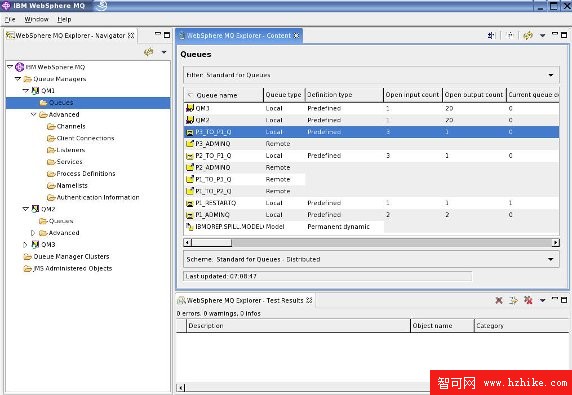
Task: Select the P1_ADMINQ queue row
Action: tap(371, 215)
